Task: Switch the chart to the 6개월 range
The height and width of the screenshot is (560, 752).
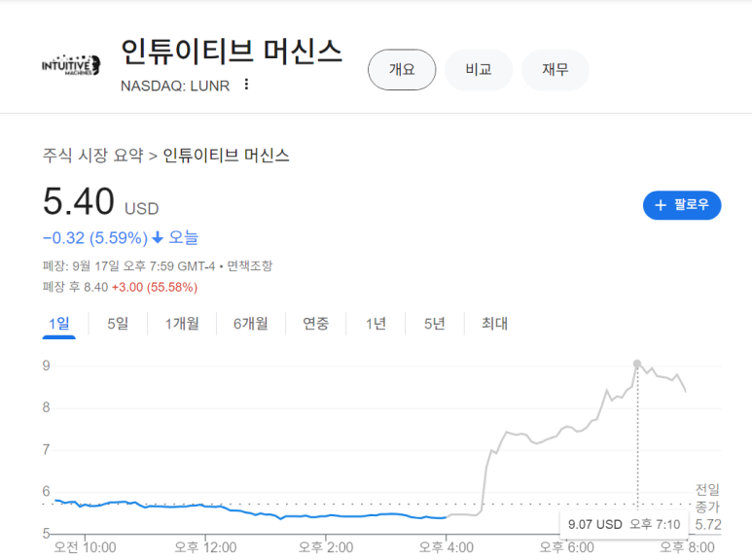Action: tap(251, 324)
